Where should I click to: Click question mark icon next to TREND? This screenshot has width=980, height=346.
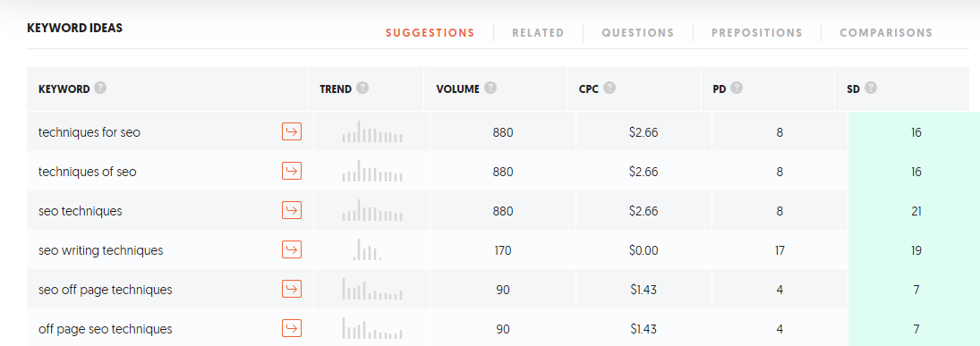[362, 88]
